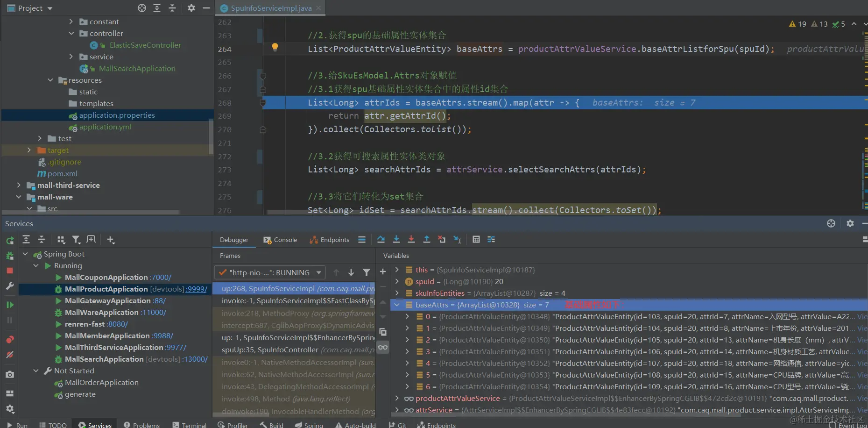868x428 pixels.
Task: Collapse all services in Services toolbar
Action: pyautogui.click(x=42, y=239)
